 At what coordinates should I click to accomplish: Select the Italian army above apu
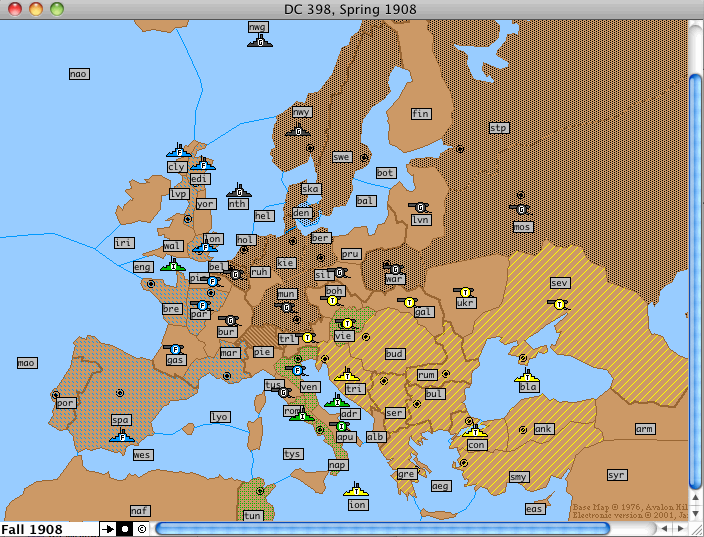[x=341, y=426]
